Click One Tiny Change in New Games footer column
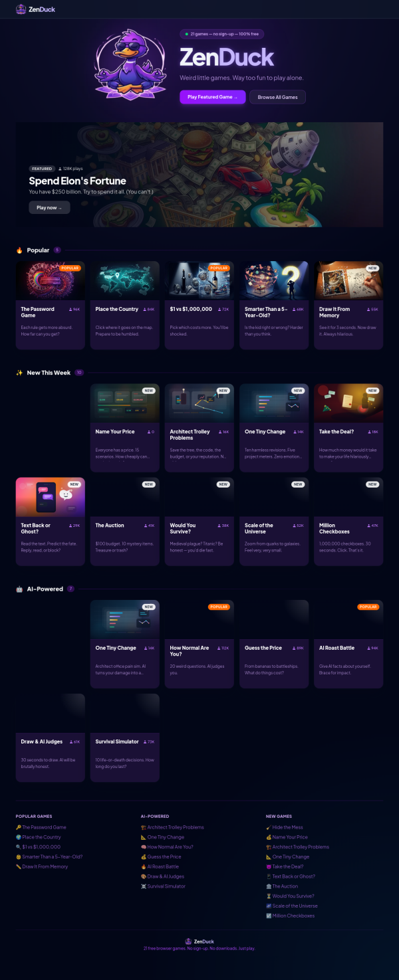 [x=287, y=857]
